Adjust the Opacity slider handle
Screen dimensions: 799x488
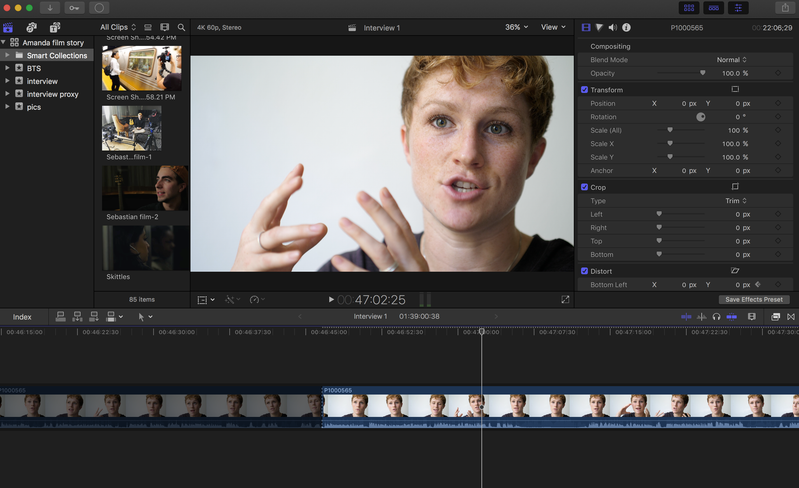click(703, 73)
